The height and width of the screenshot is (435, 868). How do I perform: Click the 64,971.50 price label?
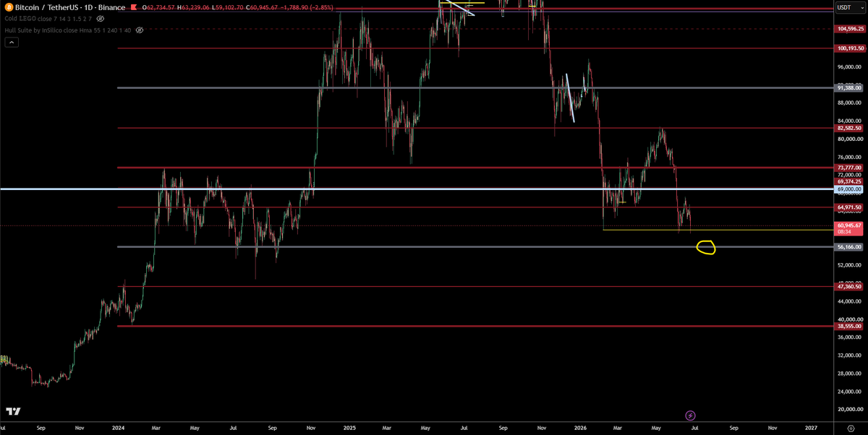coord(849,207)
